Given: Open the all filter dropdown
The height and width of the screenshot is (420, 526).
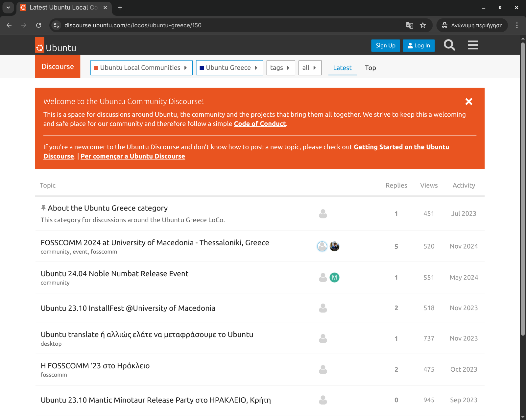Looking at the screenshot, I should [310, 68].
